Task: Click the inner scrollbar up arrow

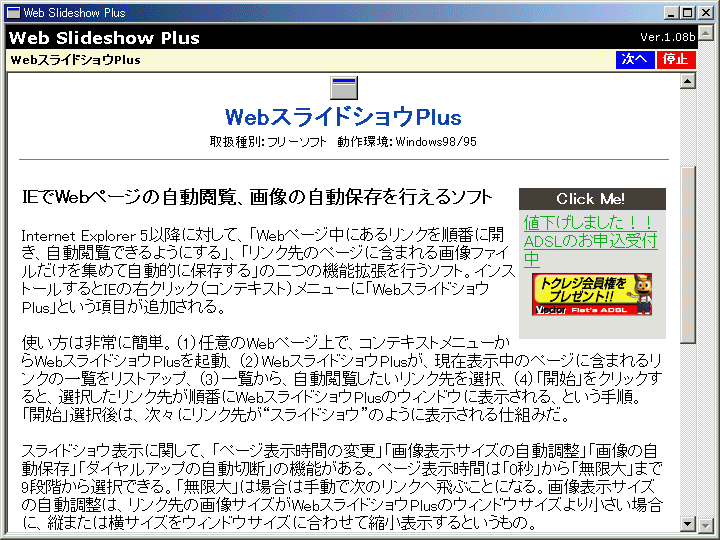Action: (x=687, y=81)
